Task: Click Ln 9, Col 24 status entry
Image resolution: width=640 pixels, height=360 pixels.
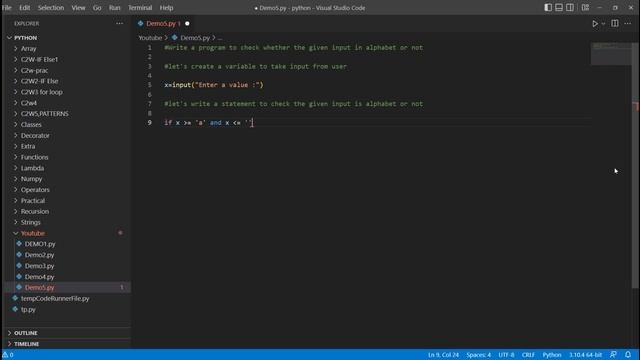Action: (443, 355)
